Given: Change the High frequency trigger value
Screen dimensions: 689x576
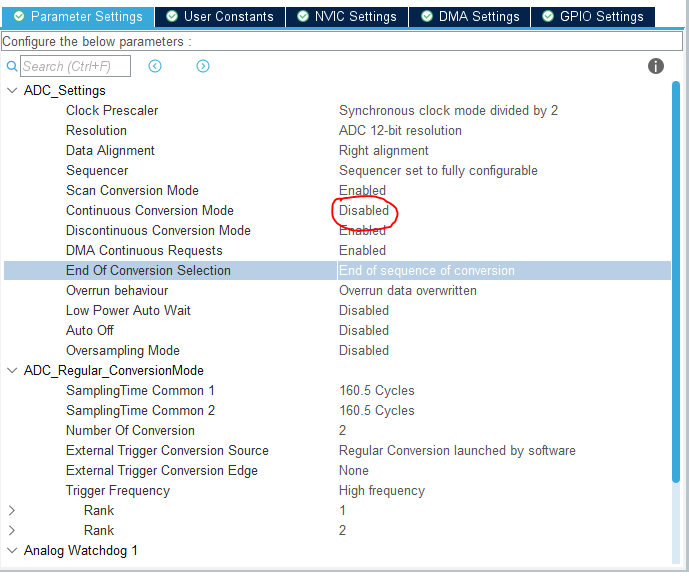Looking at the screenshot, I should 382,491.
